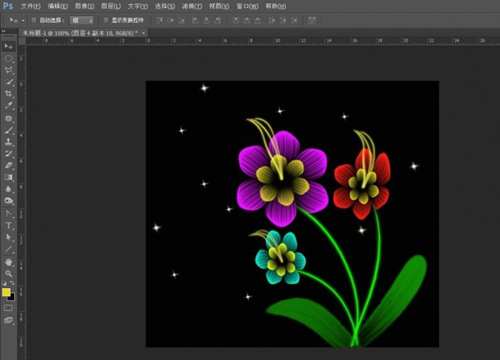The height and width of the screenshot is (360, 500).
Task: Select the Eyedropper tool
Action: coord(8,105)
